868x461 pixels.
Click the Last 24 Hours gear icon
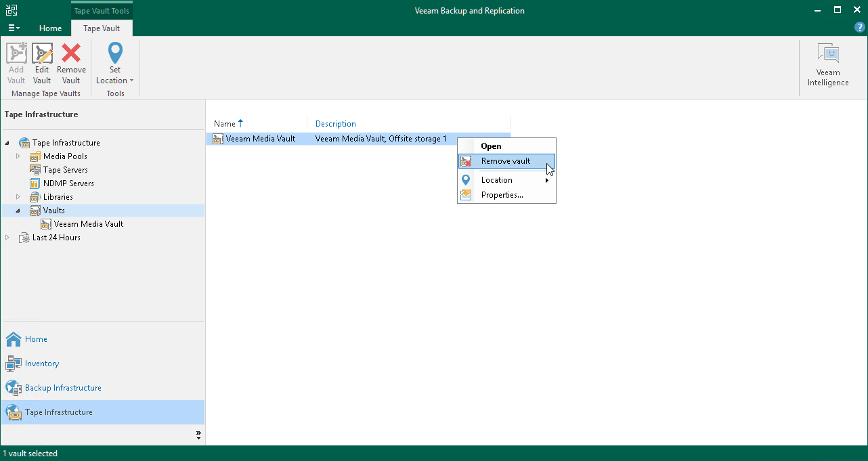[x=24, y=238]
